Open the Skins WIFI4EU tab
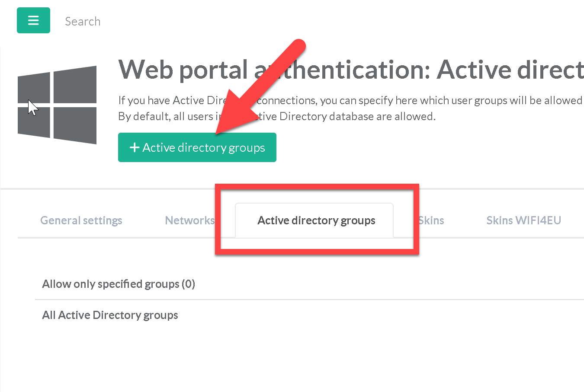Image resolution: width=584 pixels, height=392 pixels. tap(523, 220)
